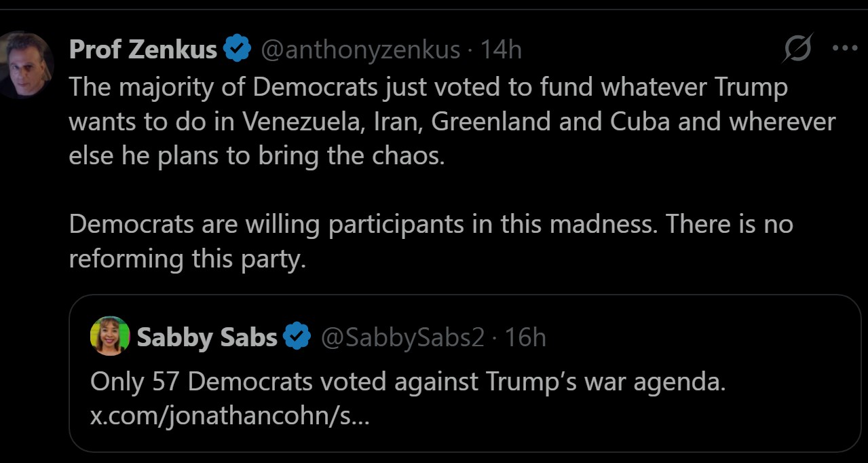Open the Prof Zenkus display name link
The image size is (868, 463).
[143, 50]
